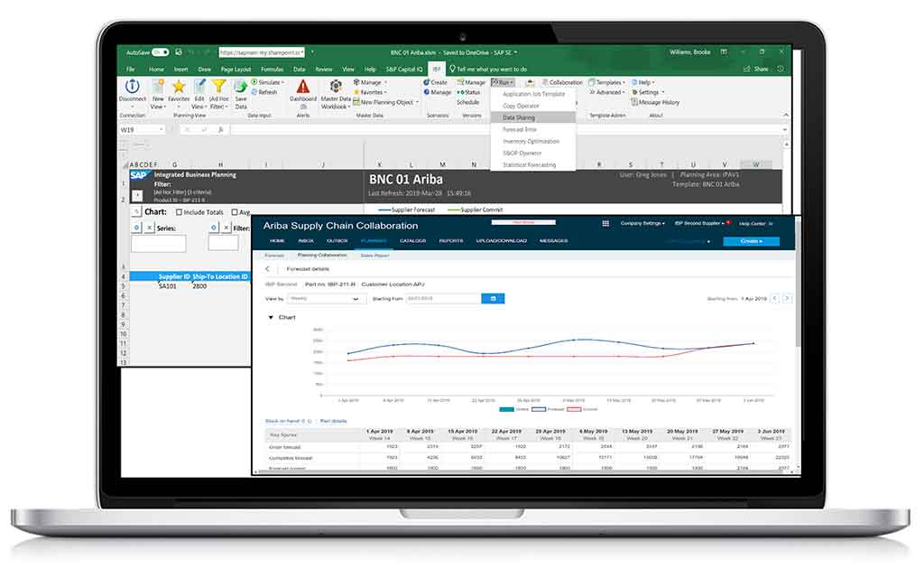Click the Collaboration button in the ribbon
Screen dimensions: 924x587
point(562,82)
